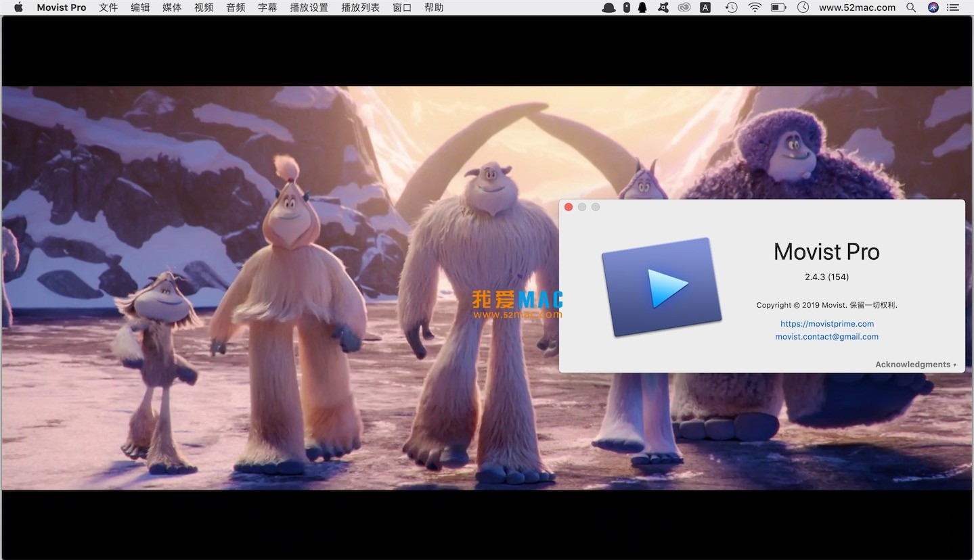This screenshot has height=560, width=974.
Task: Open the Apple menu
Action: coord(18,7)
